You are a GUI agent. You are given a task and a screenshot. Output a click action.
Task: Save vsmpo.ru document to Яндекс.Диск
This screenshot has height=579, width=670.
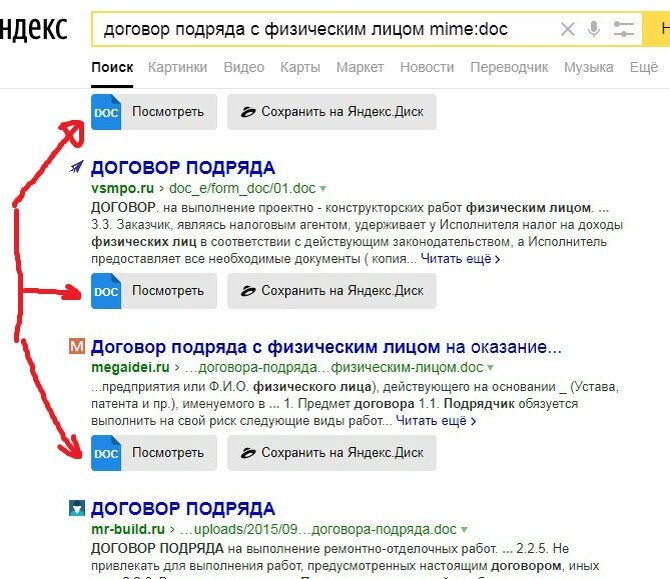332,291
